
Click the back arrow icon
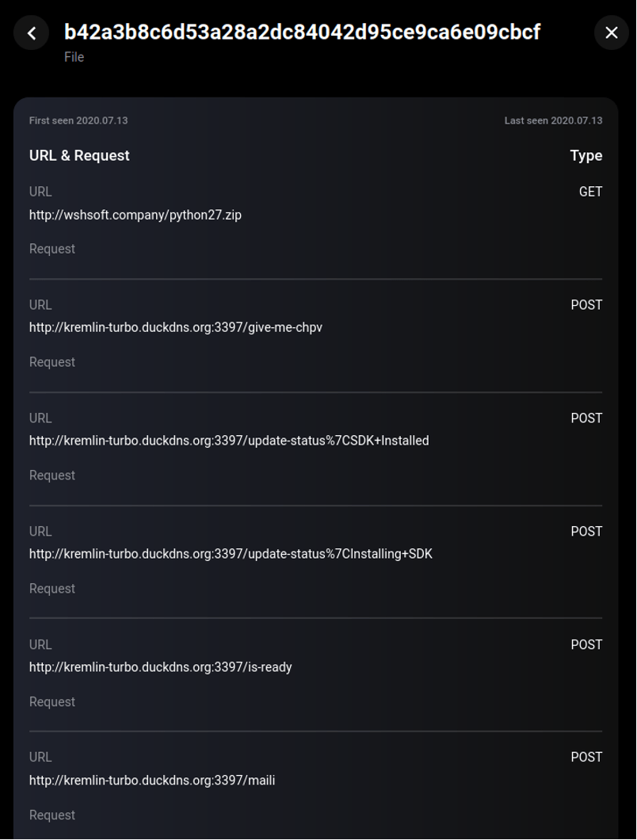32,32
